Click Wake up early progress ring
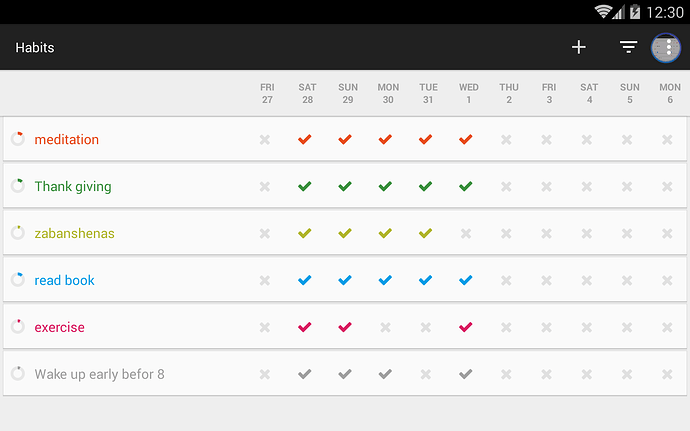690x431 pixels. [x=18, y=373]
